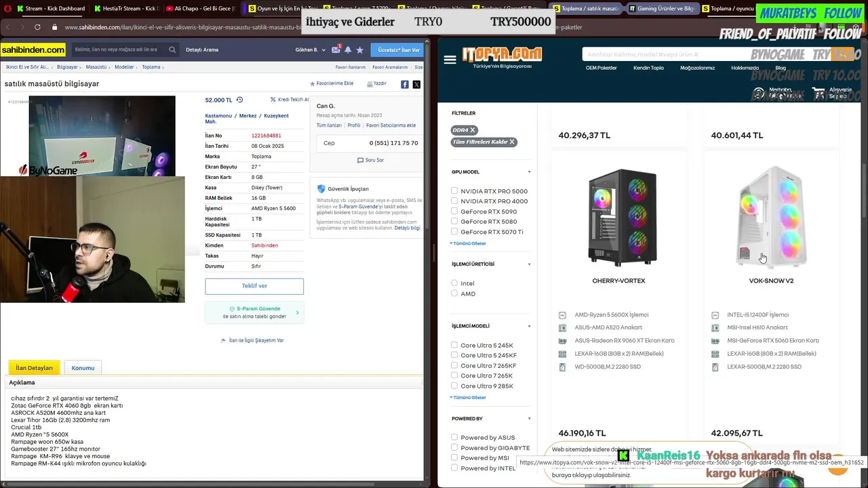Switch to HestiaTr Stream browser tab
868x488 pixels.
coord(127,9)
